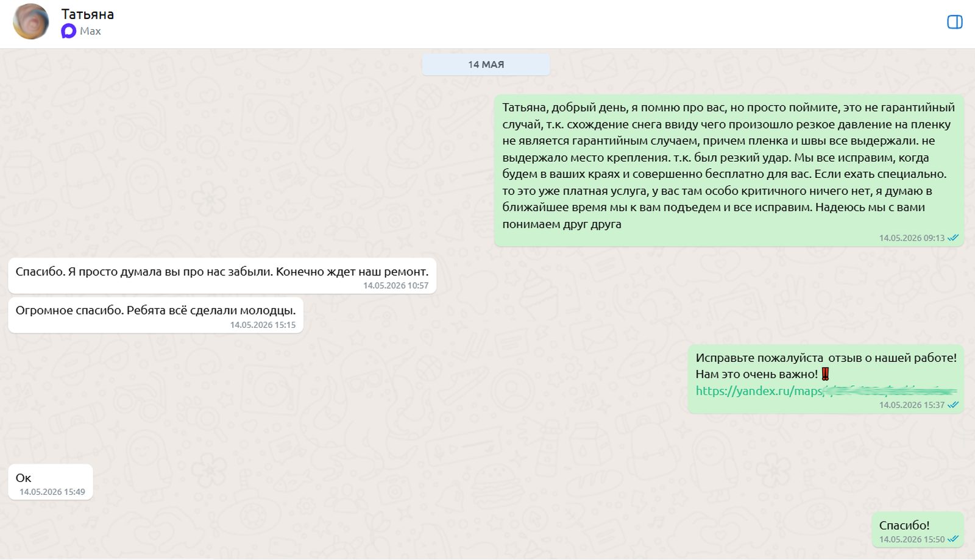Select the 'Спасибо!' sent message
The width and height of the screenshot is (975, 560).
tap(918, 529)
